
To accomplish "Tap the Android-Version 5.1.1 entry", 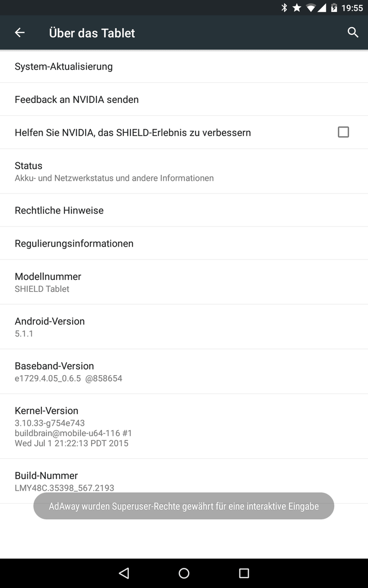I will pyautogui.click(x=184, y=327).
